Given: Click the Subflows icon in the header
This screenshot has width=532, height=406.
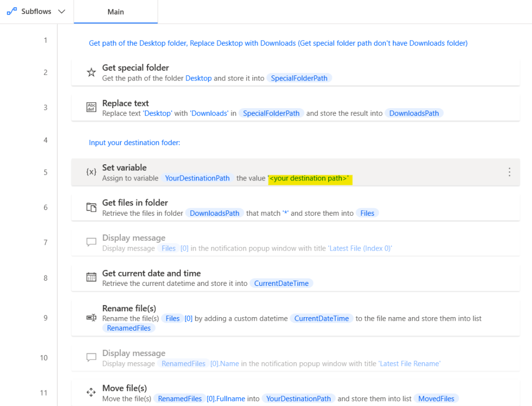Looking at the screenshot, I should click(x=11, y=11).
